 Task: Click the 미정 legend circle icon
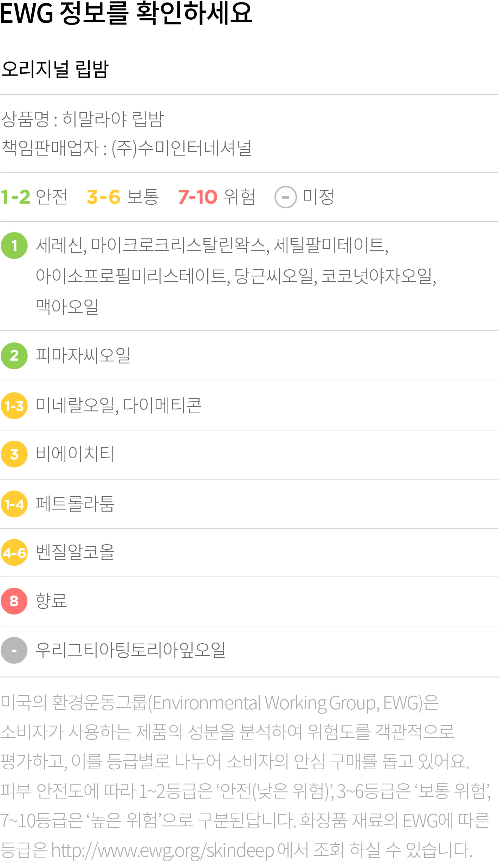coord(285,197)
